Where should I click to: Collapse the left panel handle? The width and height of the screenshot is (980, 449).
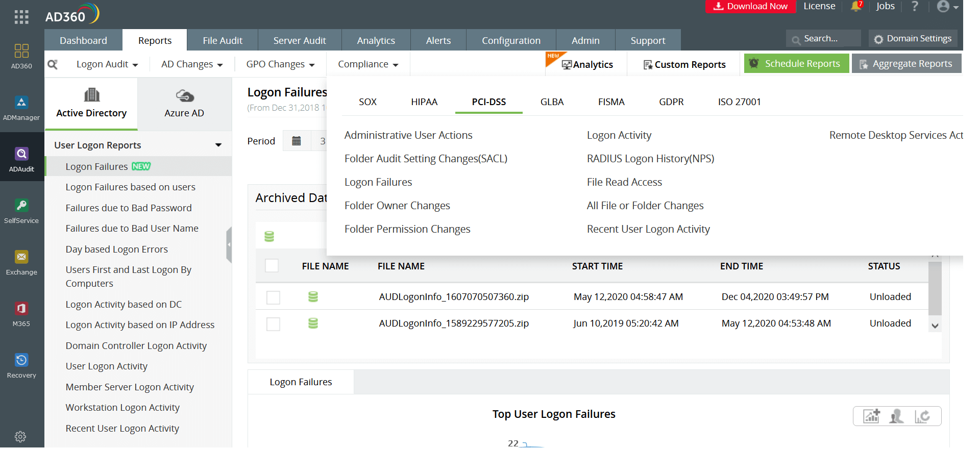[x=229, y=245]
